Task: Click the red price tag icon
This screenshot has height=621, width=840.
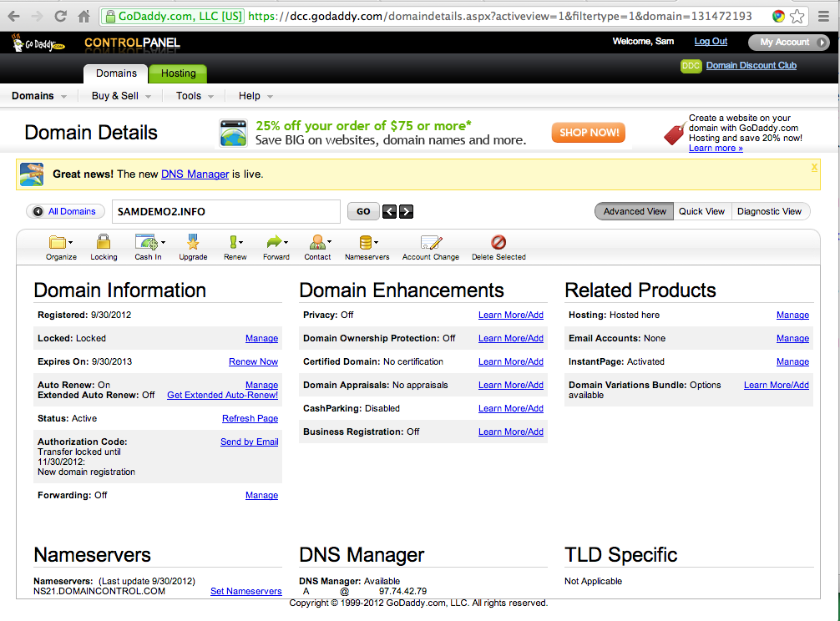Action: coord(675,134)
